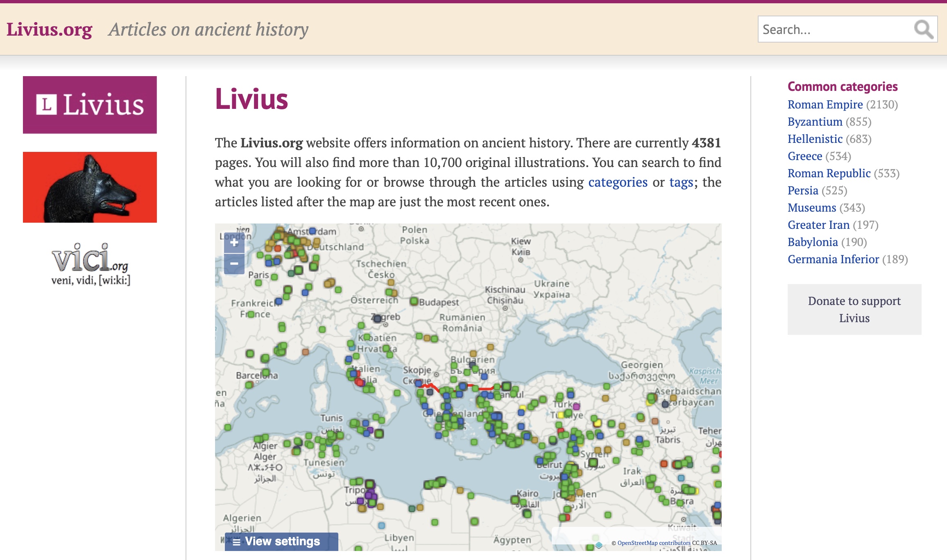Click the green marker near Budapest
The height and width of the screenshot is (560, 947).
pyautogui.click(x=414, y=301)
